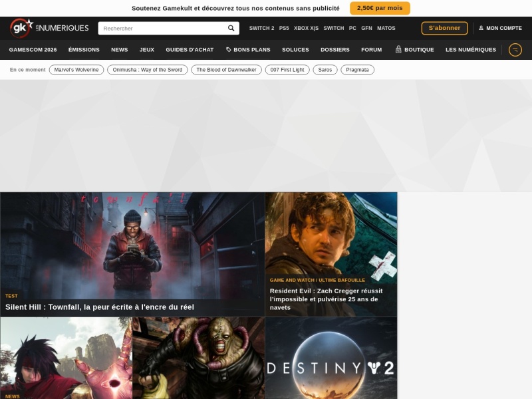Open the Gamescom 2026 menu item
532x399 pixels.
point(33,50)
